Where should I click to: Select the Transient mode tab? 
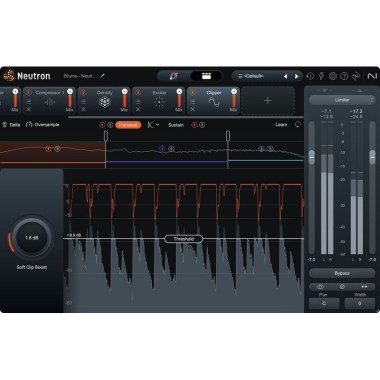(x=128, y=125)
